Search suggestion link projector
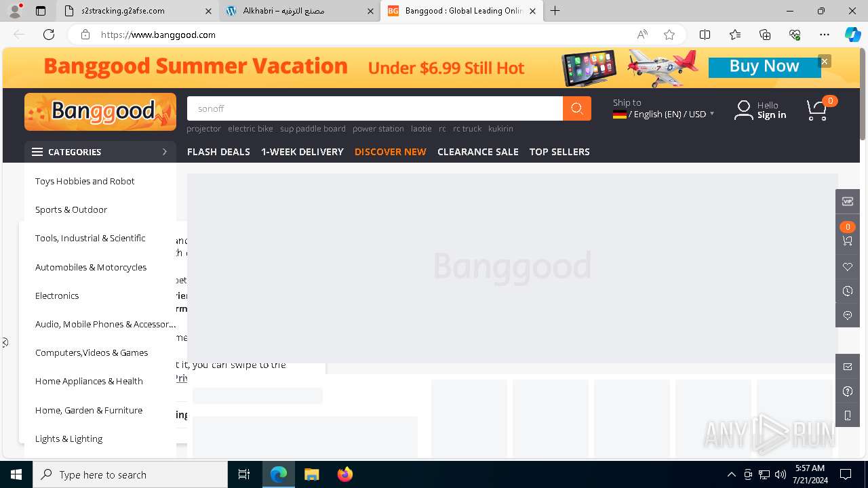868x488 pixels. point(203,129)
